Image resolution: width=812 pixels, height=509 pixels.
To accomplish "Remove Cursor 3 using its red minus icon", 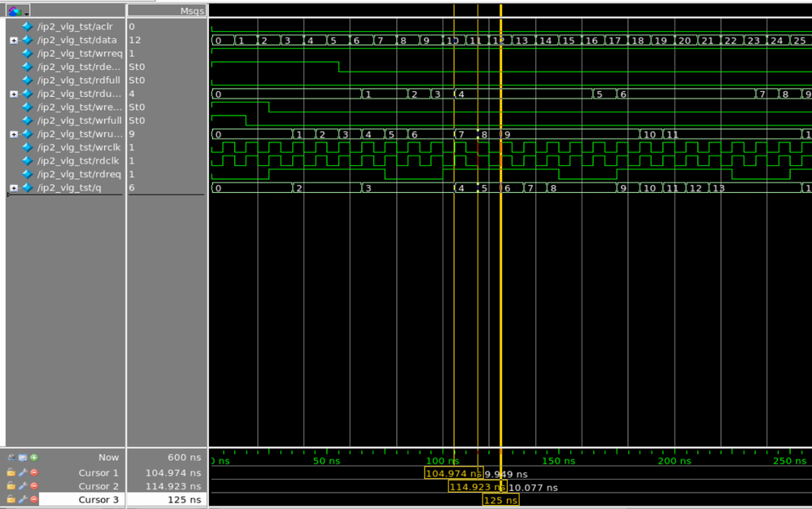I will [34, 499].
